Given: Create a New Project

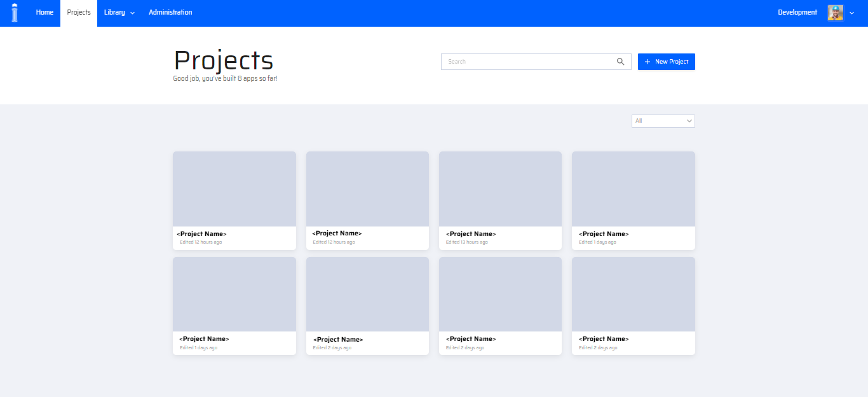Looking at the screenshot, I should tap(667, 62).
